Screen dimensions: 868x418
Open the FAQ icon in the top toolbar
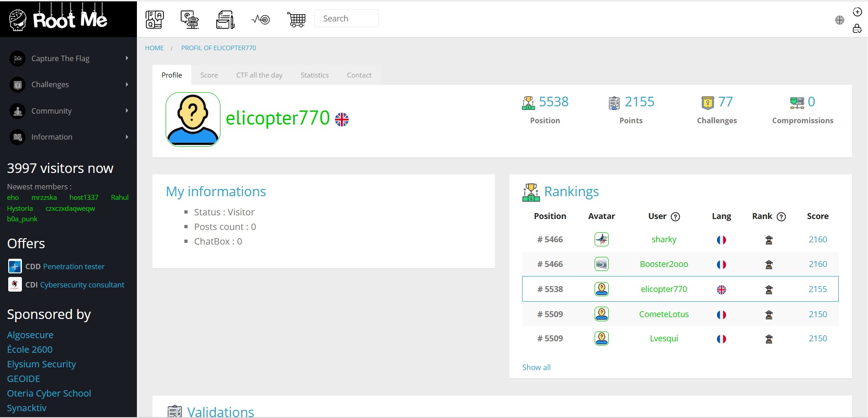(x=154, y=19)
